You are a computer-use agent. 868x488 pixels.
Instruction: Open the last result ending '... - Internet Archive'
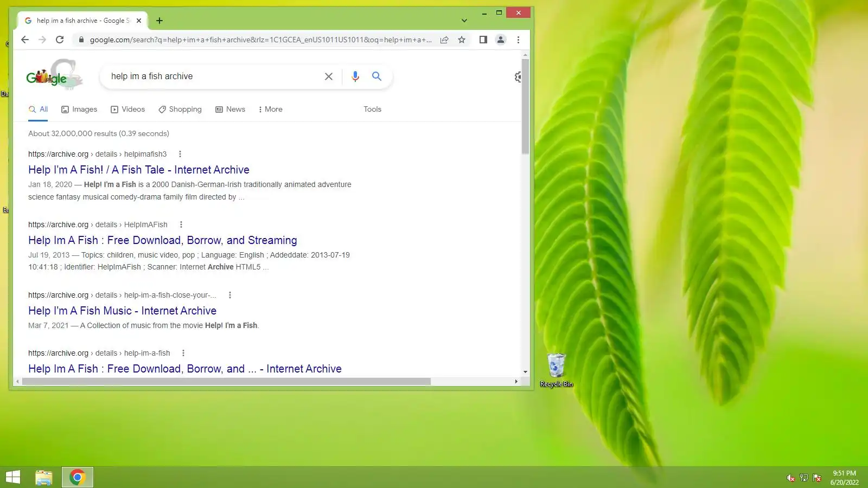pyautogui.click(x=185, y=369)
